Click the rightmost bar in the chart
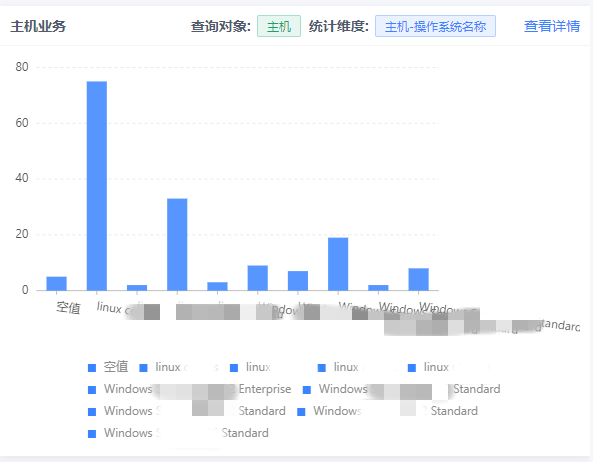 pos(418,279)
